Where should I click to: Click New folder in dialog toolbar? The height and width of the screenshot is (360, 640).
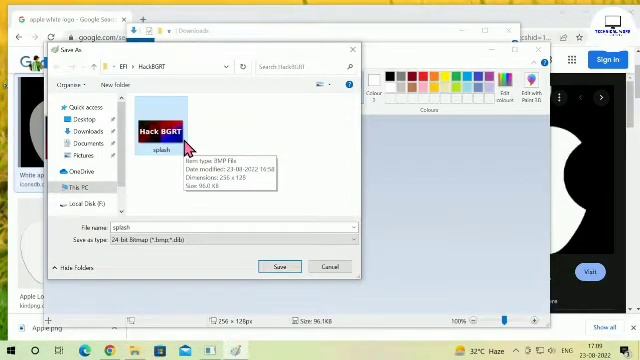(x=115, y=85)
